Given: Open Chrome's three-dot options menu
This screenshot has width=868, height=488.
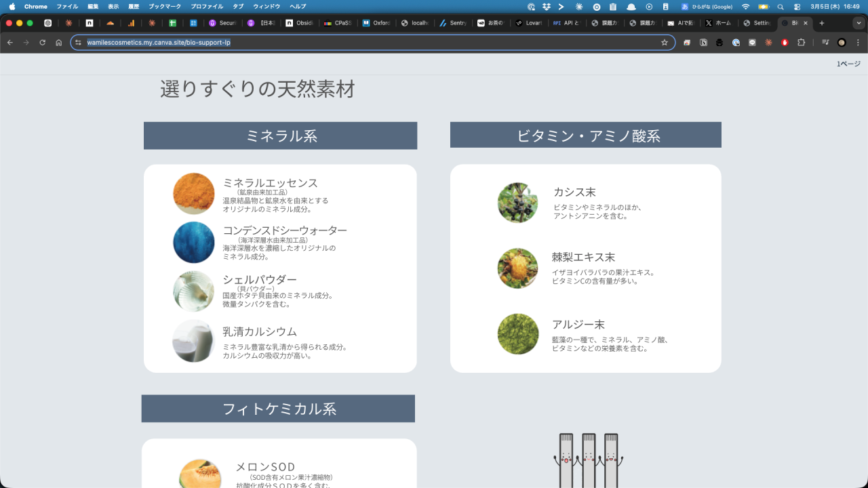Looking at the screenshot, I should click(859, 42).
